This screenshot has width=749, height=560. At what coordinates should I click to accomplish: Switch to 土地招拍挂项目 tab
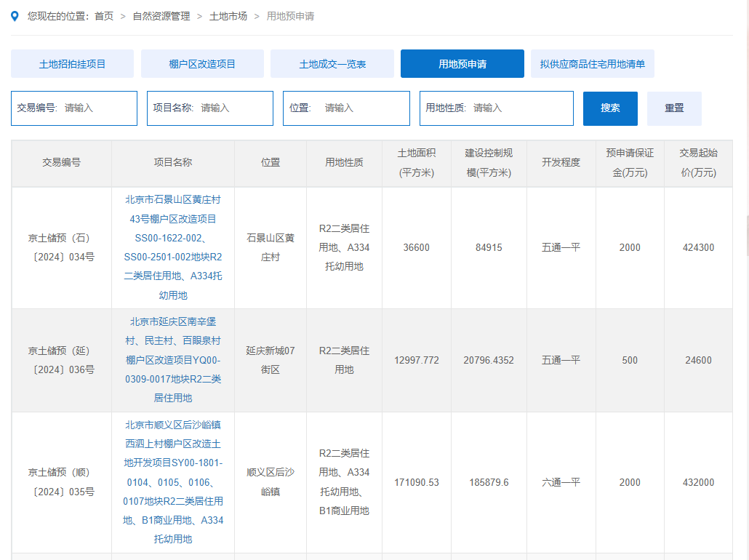click(x=72, y=64)
